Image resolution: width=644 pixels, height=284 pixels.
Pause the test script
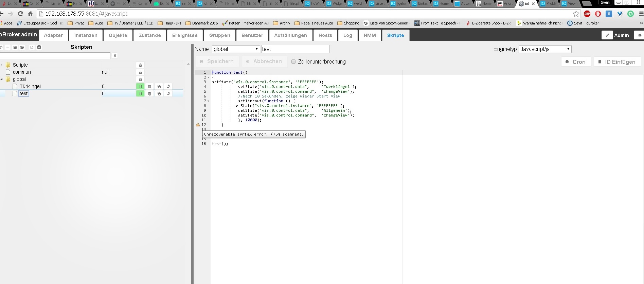click(140, 94)
